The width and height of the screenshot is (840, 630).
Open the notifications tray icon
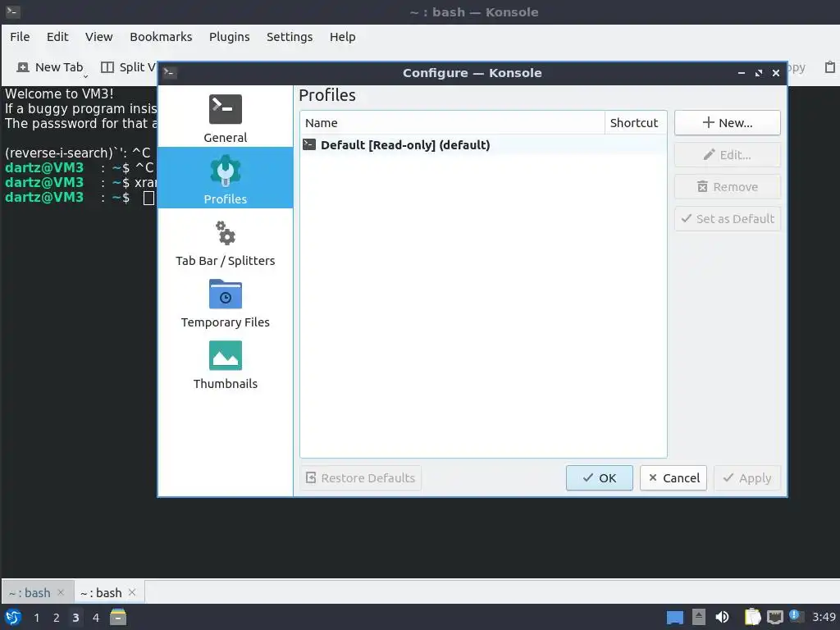796,617
